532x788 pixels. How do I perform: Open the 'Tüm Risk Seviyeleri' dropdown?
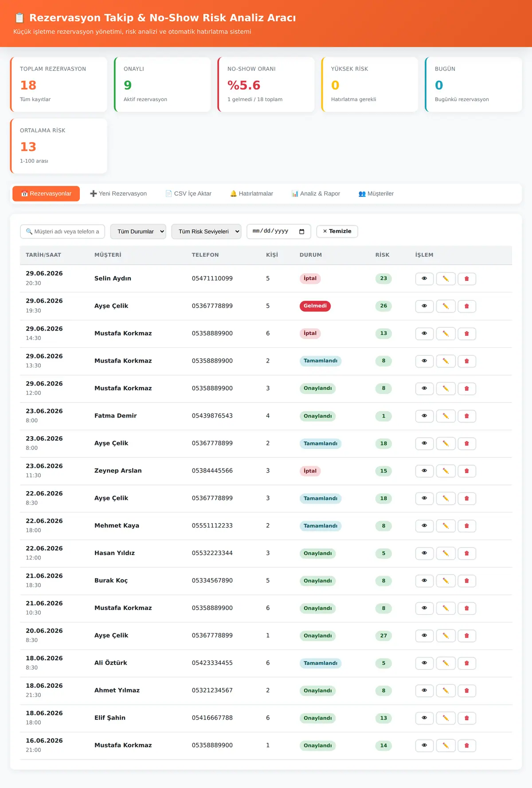click(206, 232)
